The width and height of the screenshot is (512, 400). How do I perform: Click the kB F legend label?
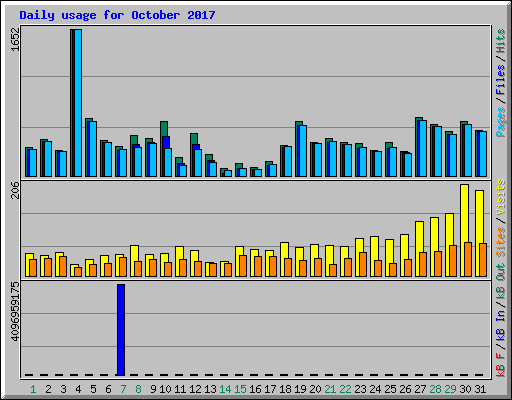pos(500,364)
